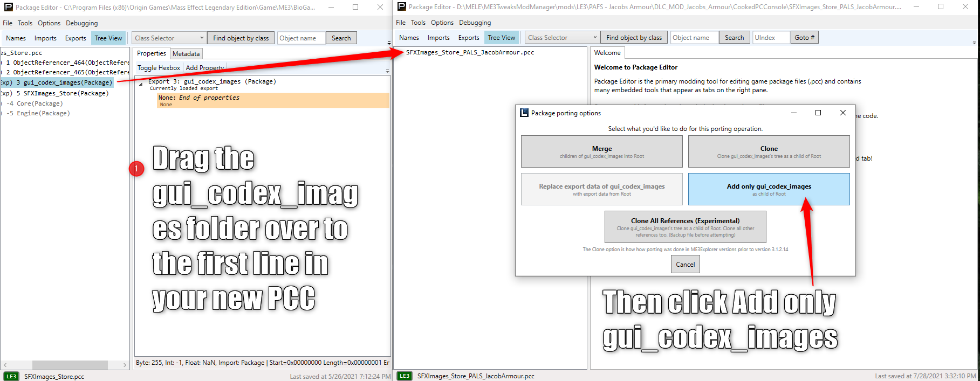Click the Goto # button
Viewport: 980px width, 381px height.
805,38
